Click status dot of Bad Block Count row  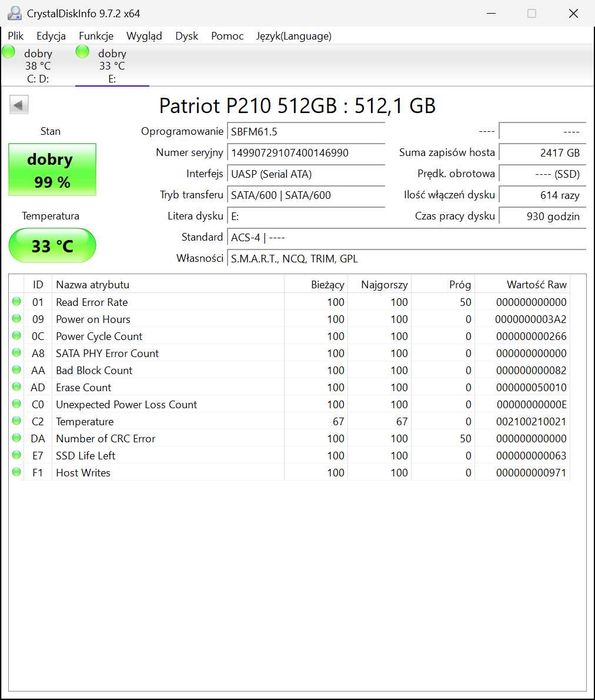pyautogui.click(x=17, y=370)
